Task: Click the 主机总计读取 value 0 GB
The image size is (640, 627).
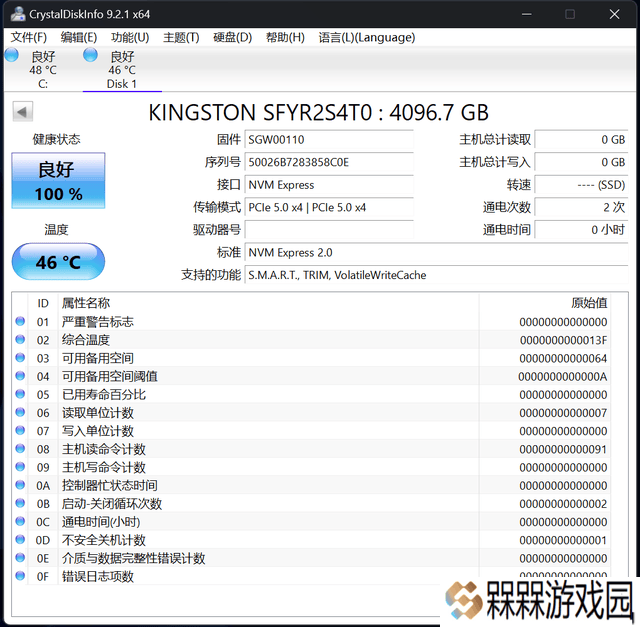Action: 581,140
